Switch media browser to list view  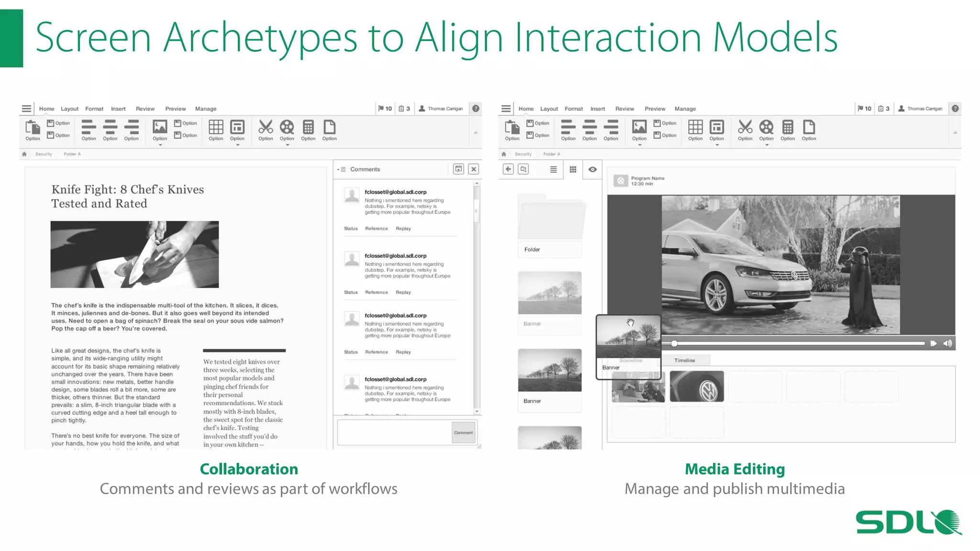(554, 169)
